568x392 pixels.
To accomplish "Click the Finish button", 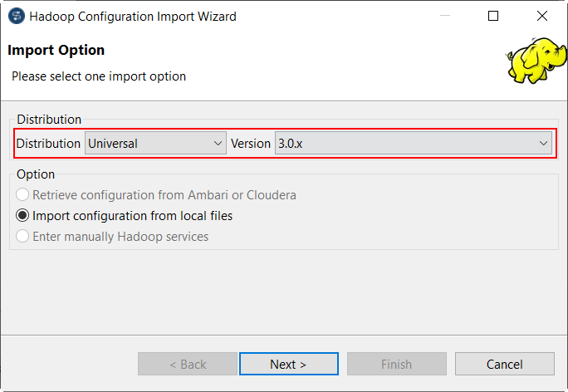I will [x=396, y=364].
